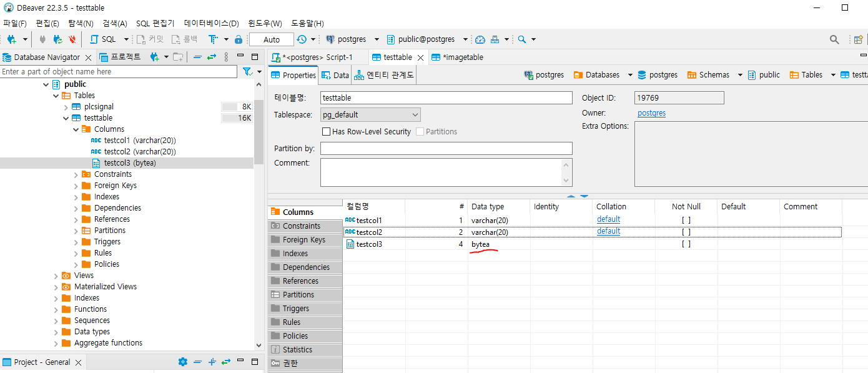Open the Tablespace pg_default dropdown

[370, 115]
